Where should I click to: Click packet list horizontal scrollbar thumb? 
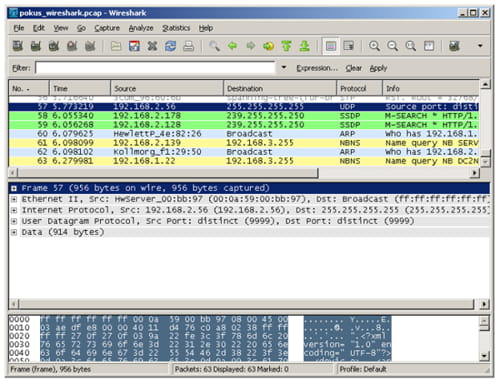(168, 173)
